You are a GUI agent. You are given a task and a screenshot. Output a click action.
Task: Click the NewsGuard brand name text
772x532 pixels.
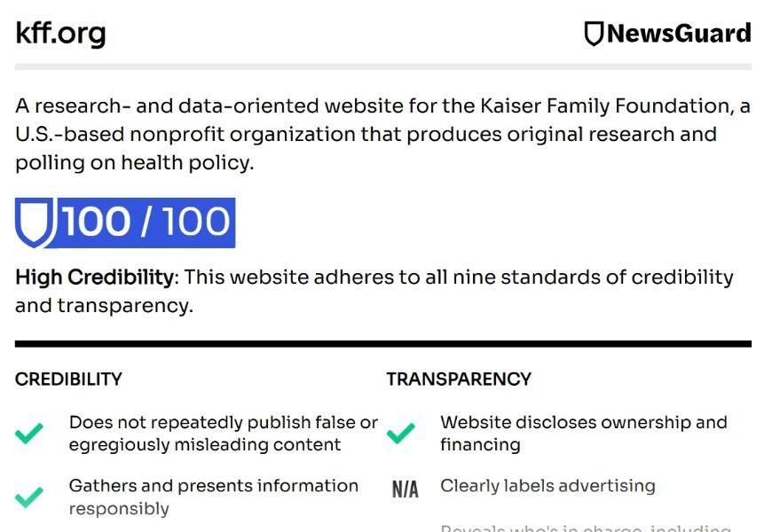[x=679, y=34]
